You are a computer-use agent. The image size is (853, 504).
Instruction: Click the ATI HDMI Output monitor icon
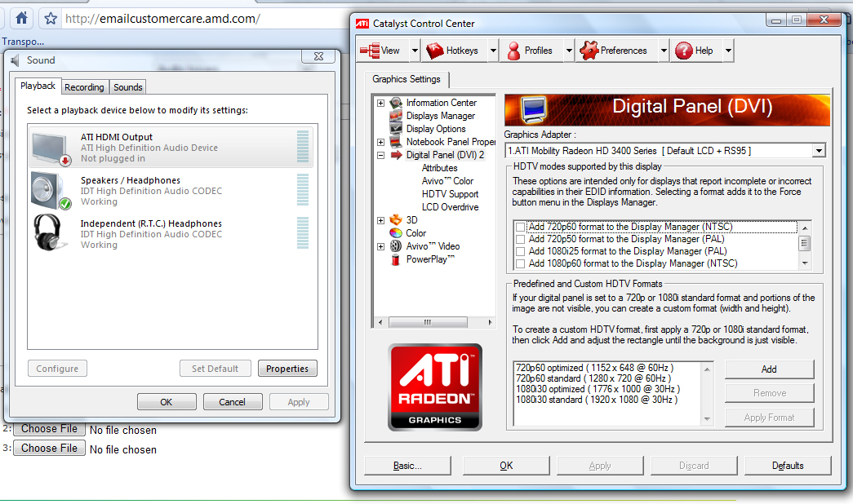tap(51, 148)
